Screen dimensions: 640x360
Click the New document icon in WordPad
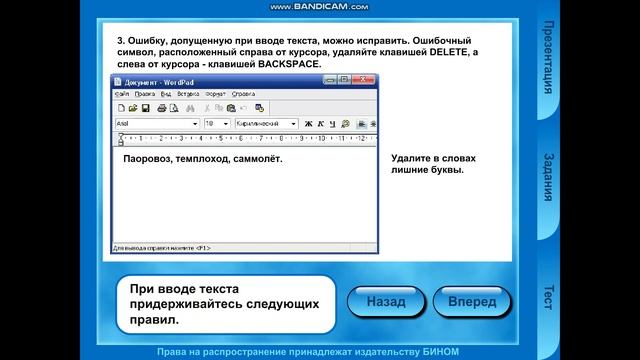121,108
